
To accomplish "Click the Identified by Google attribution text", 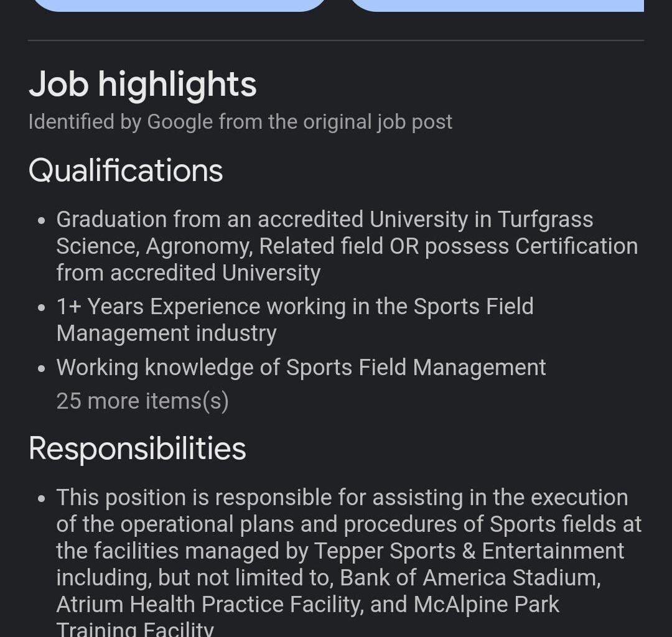I will click(x=240, y=121).
